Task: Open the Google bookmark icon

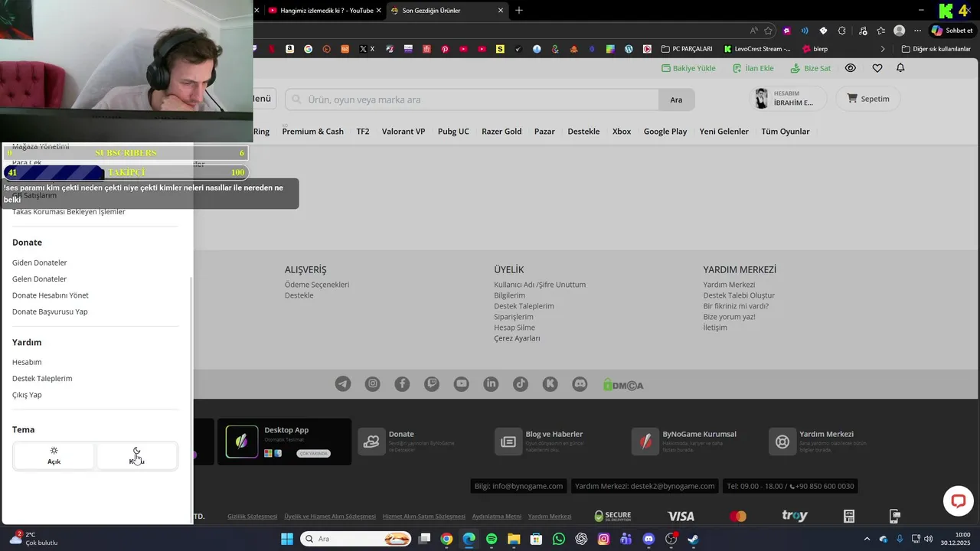Action: pos(308,49)
